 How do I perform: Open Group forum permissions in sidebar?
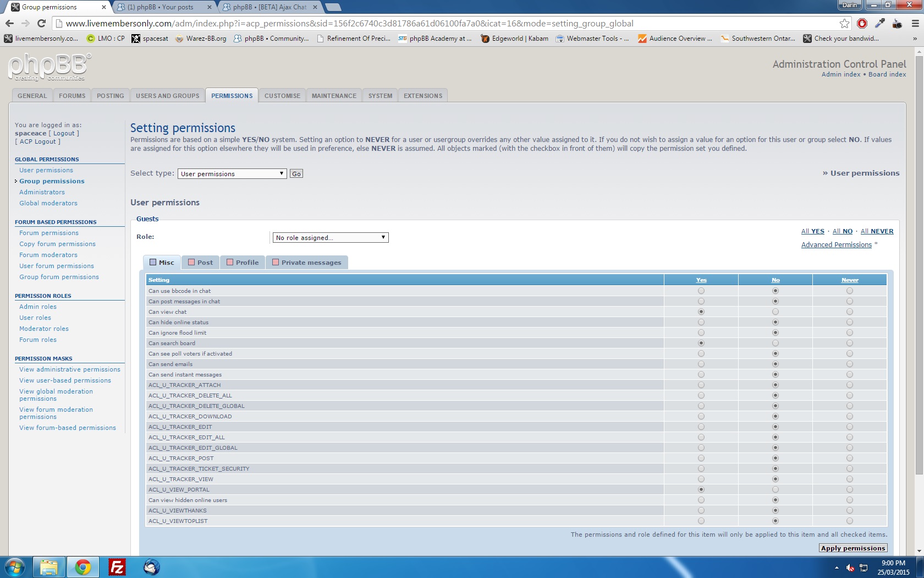click(x=59, y=277)
